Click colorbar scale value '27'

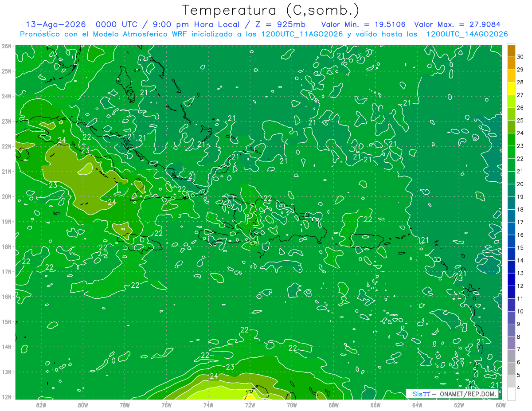pos(520,95)
